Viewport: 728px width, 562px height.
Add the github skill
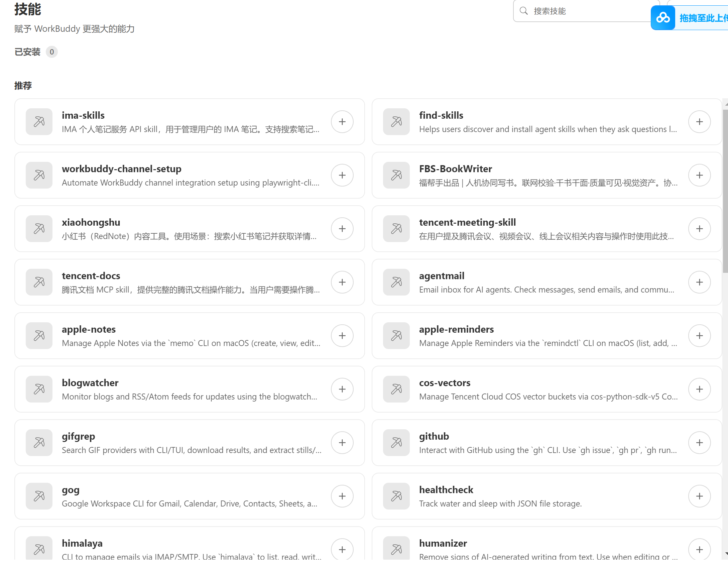(699, 443)
